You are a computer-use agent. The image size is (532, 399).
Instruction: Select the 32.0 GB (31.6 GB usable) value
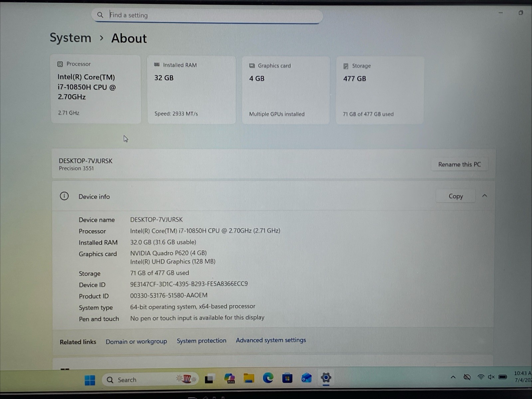[x=163, y=242]
